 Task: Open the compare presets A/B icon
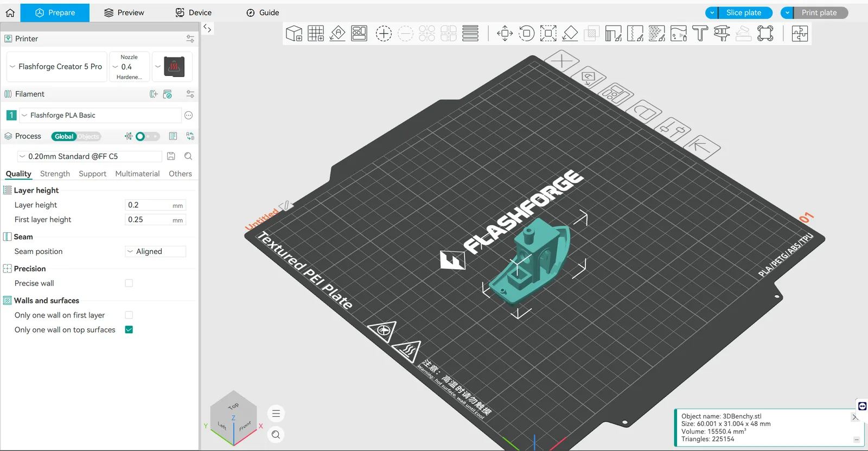(x=190, y=136)
